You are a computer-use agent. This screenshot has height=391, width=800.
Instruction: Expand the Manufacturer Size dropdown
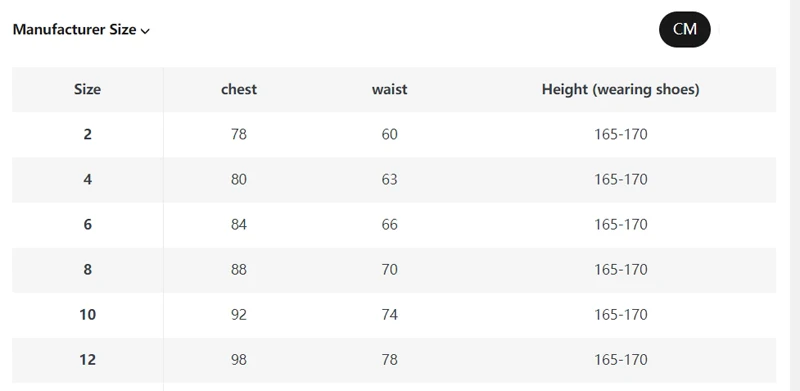(x=81, y=30)
